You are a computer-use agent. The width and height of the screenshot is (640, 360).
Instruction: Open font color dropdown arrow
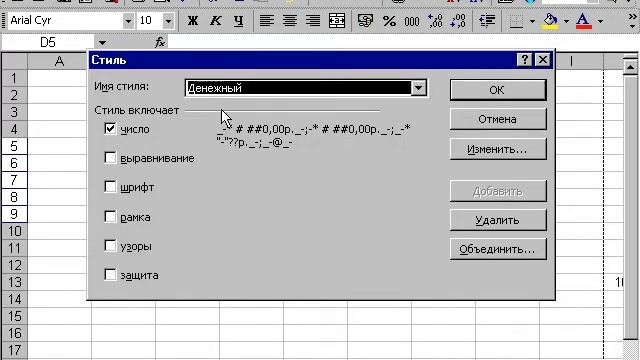600,21
